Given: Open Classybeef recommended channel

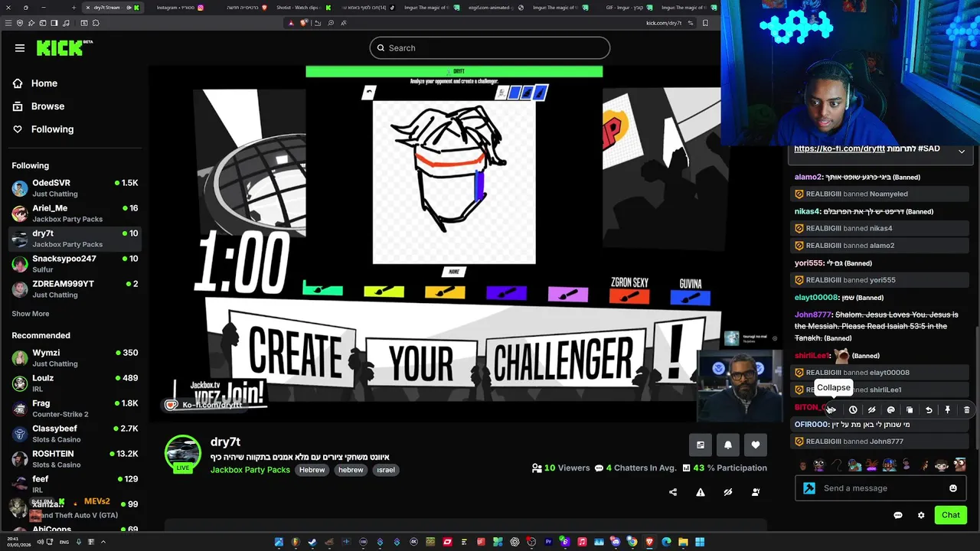Looking at the screenshot, I should click(75, 434).
